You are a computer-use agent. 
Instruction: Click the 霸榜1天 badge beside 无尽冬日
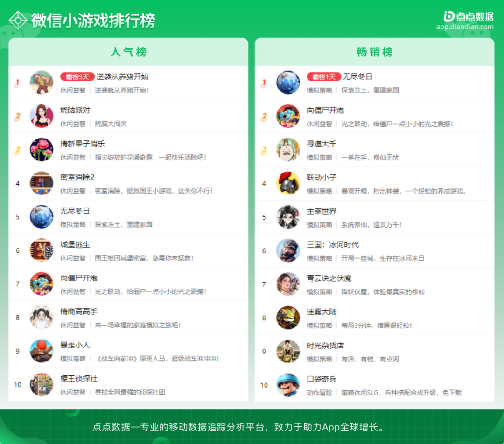click(324, 77)
